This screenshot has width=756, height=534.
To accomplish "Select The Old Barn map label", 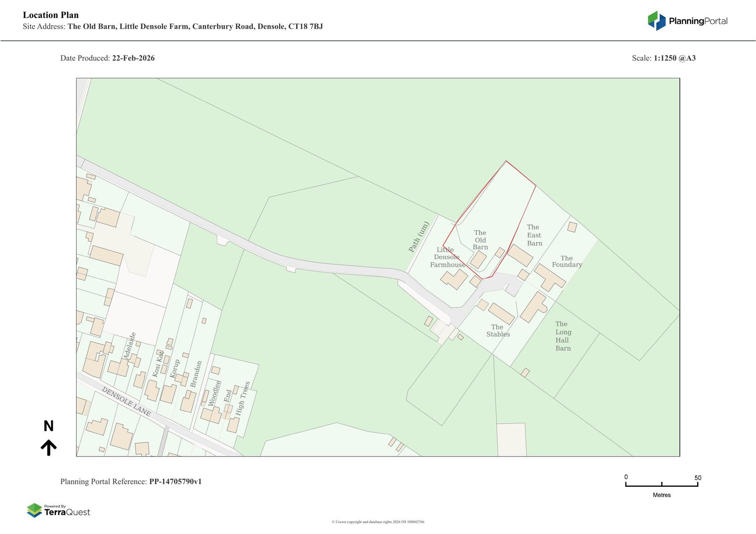I will [x=480, y=240].
